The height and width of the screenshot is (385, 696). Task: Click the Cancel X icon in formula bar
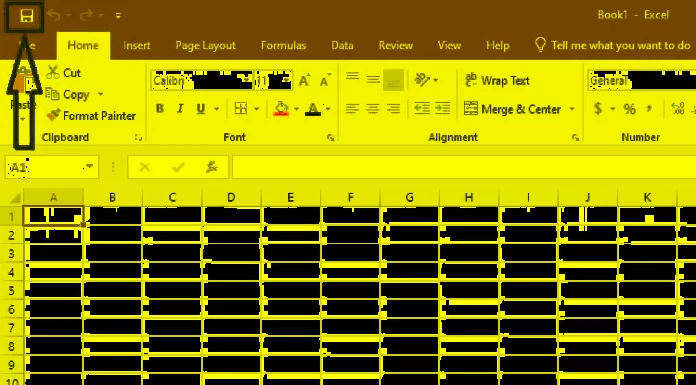(x=145, y=167)
